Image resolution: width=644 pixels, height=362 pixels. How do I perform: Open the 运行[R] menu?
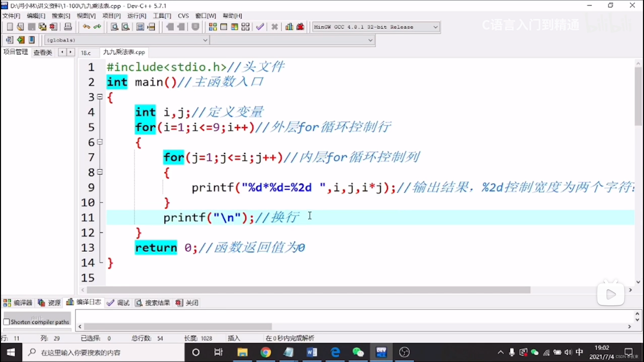pyautogui.click(x=137, y=16)
